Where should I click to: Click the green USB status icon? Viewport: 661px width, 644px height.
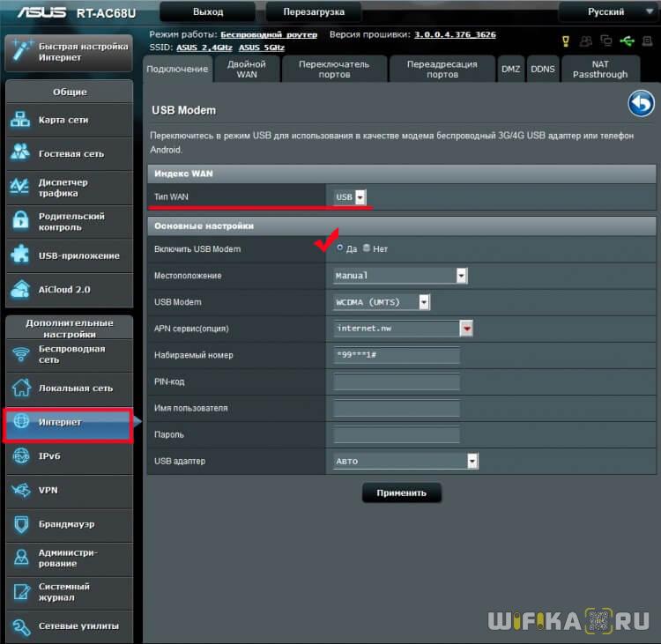[x=627, y=41]
